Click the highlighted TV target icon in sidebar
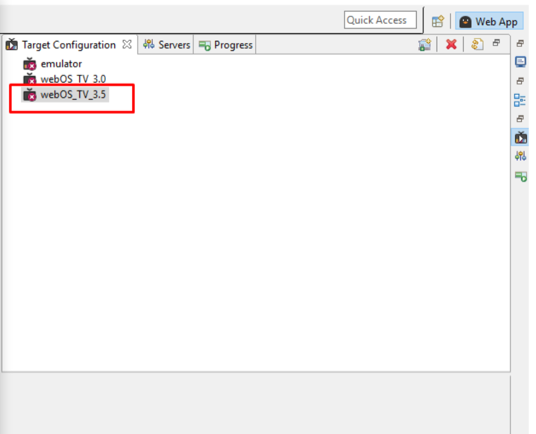This screenshot has width=536, height=434. point(520,137)
